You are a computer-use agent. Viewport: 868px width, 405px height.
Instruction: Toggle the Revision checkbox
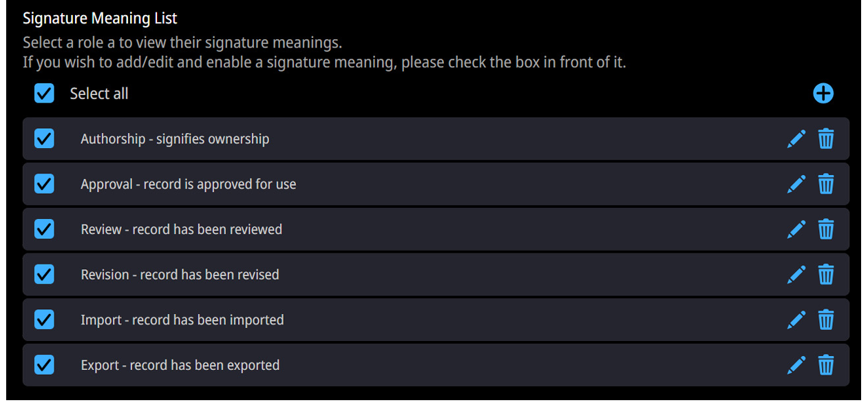click(x=44, y=275)
